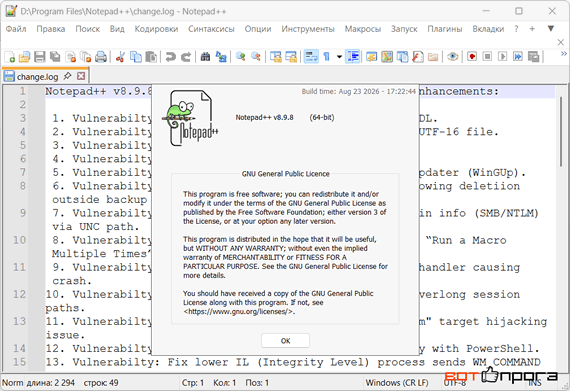Toggle synchronized horizontal scrolling
This screenshot has height=391, width=570.
291,57
